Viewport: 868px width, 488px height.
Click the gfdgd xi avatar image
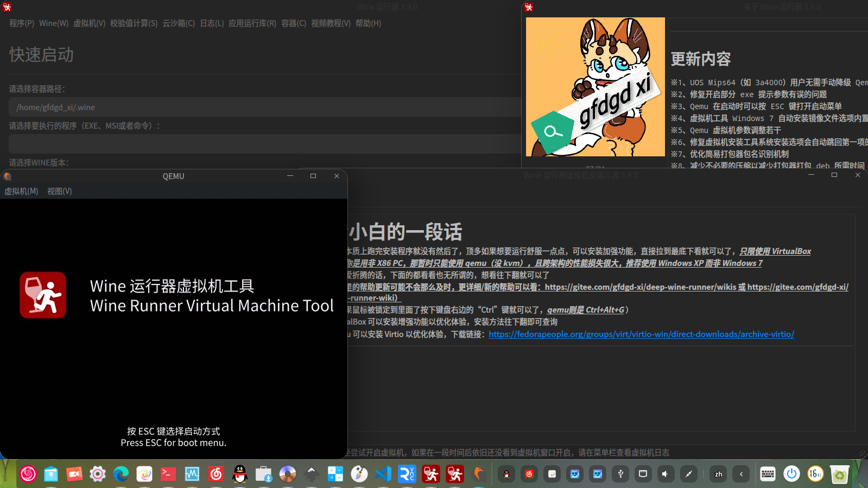tap(595, 87)
